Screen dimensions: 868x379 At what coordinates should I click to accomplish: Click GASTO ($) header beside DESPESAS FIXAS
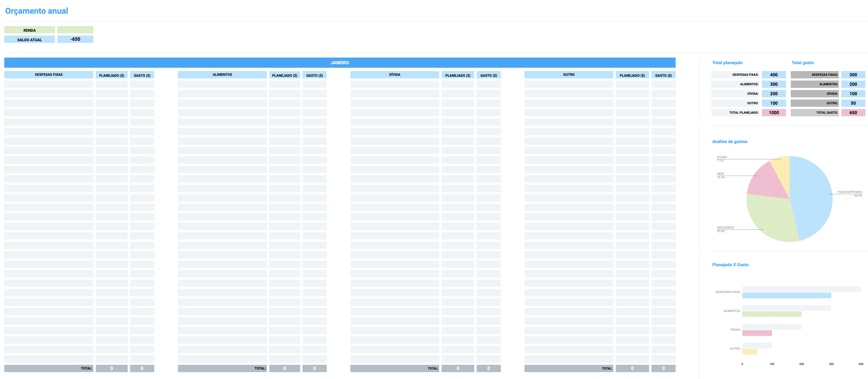click(142, 75)
